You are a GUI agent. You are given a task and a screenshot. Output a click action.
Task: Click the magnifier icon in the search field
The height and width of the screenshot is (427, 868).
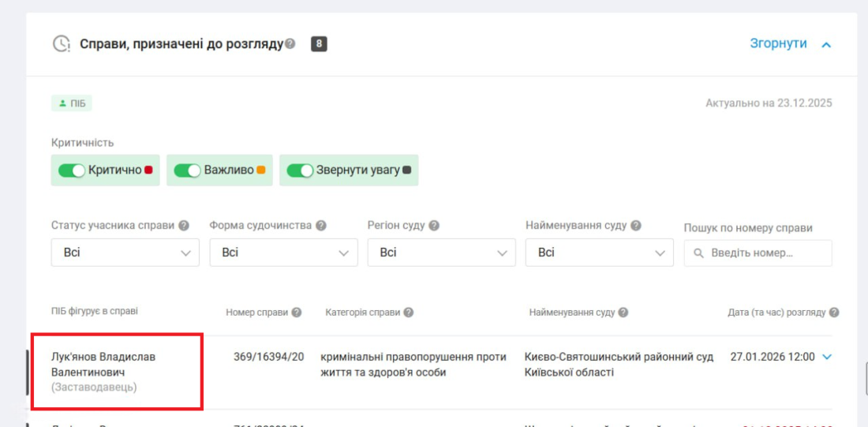(x=698, y=253)
